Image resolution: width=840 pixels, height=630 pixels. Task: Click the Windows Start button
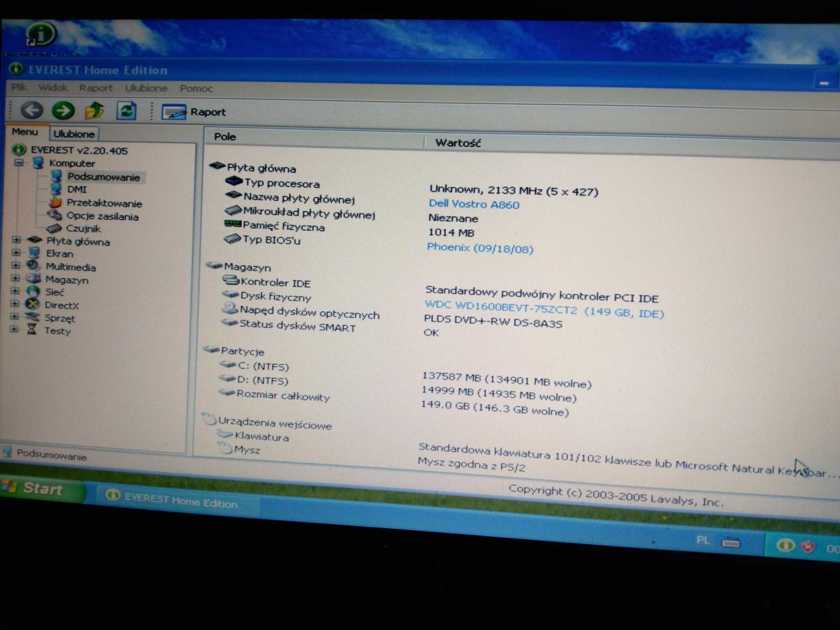(42, 488)
